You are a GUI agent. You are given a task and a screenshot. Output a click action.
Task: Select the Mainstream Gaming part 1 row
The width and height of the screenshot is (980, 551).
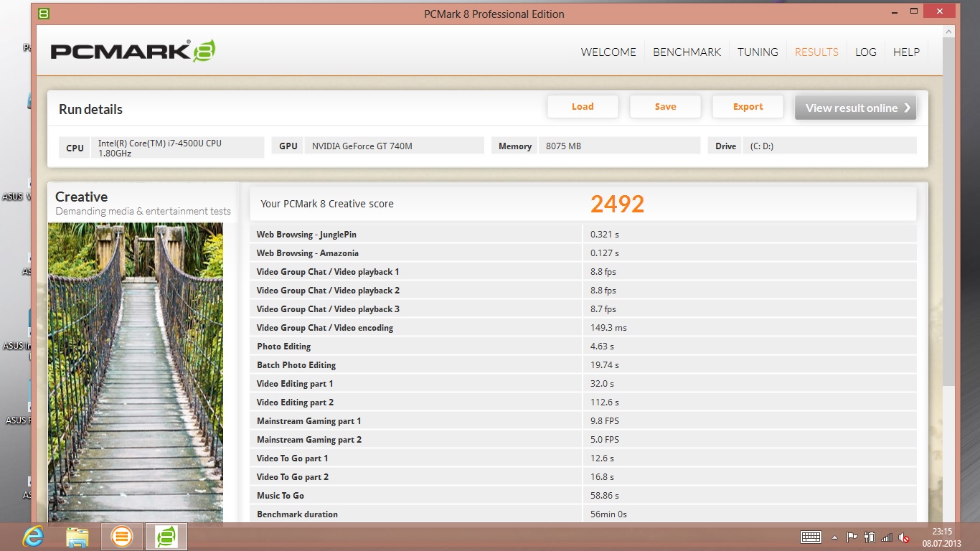(583, 421)
